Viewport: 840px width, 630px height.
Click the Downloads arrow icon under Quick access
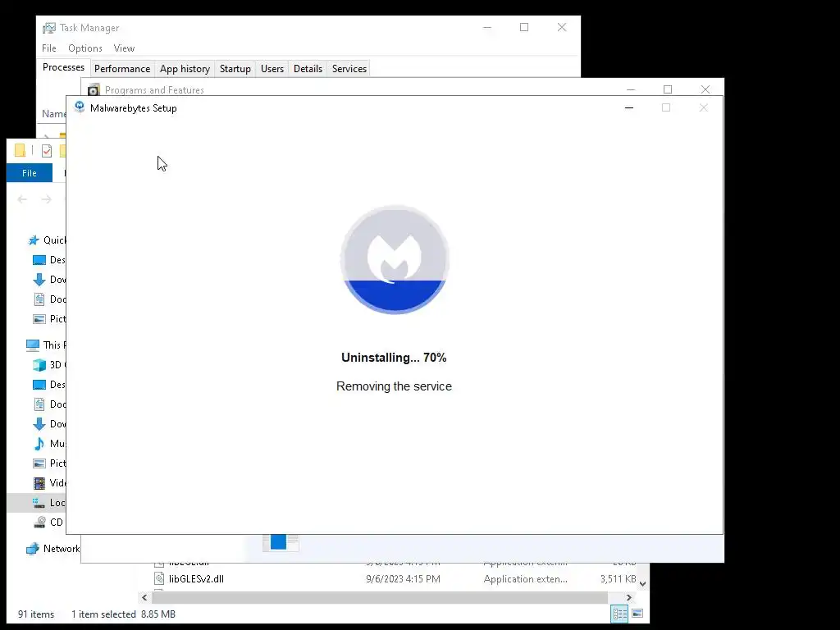click(39, 279)
